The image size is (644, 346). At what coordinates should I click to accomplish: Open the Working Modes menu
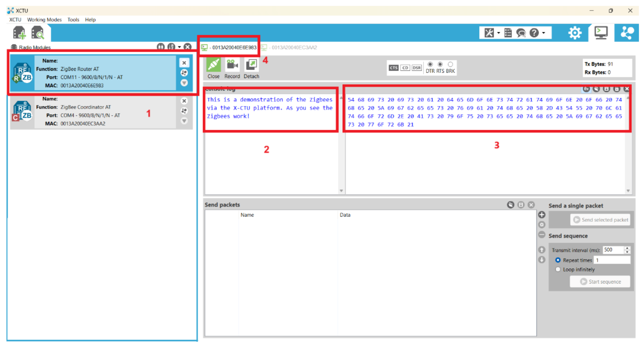tap(44, 20)
